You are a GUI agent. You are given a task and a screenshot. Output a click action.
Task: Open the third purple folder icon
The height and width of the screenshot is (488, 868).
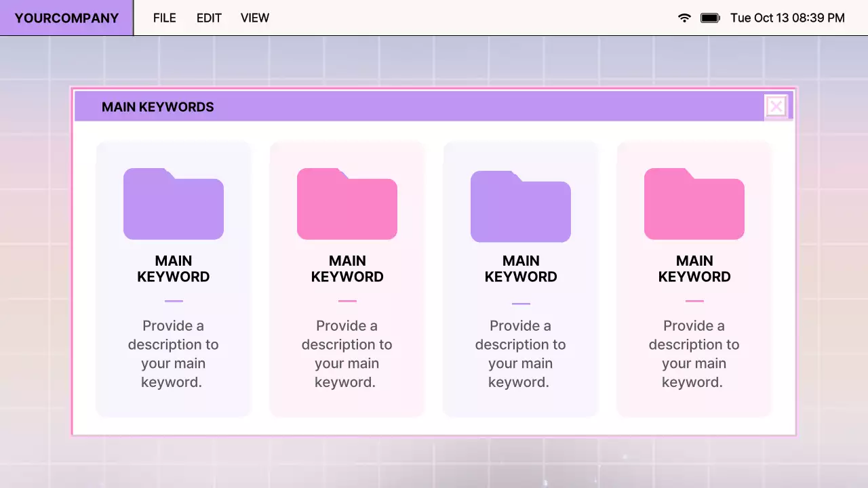[x=520, y=203]
